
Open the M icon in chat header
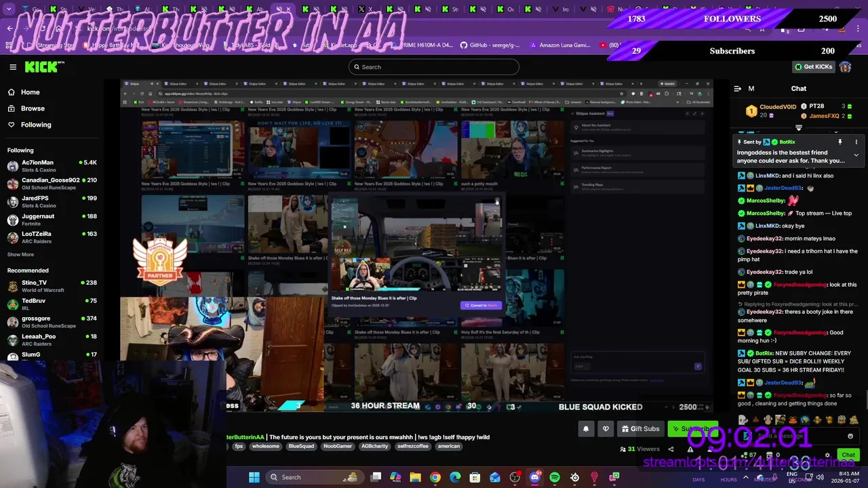point(751,89)
